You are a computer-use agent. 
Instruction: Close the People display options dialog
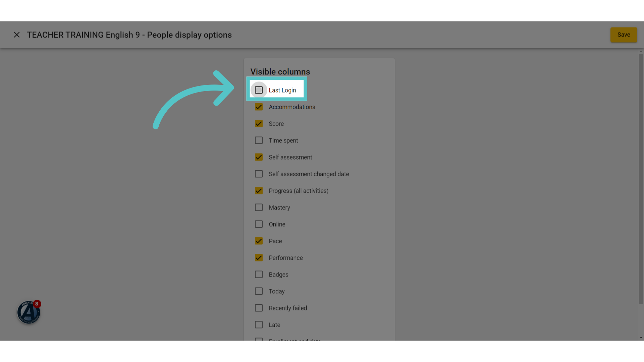pyautogui.click(x=17, y=35)
